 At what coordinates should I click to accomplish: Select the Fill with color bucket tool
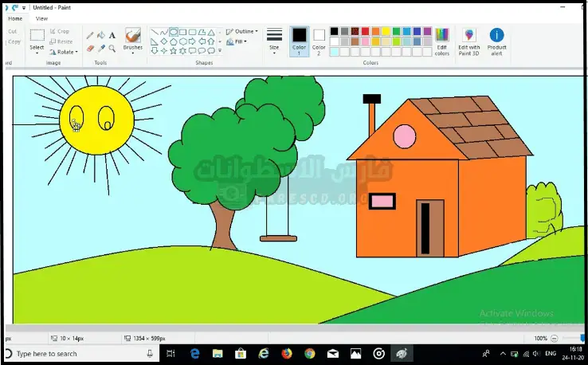101,35
